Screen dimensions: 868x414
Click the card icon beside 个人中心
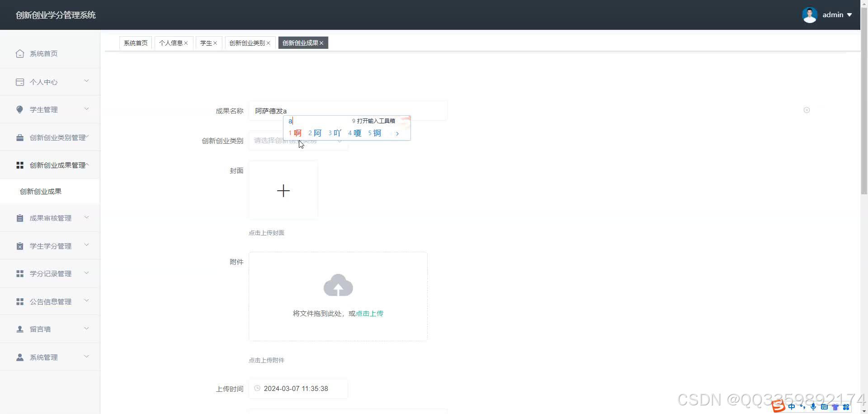point(20,82)
